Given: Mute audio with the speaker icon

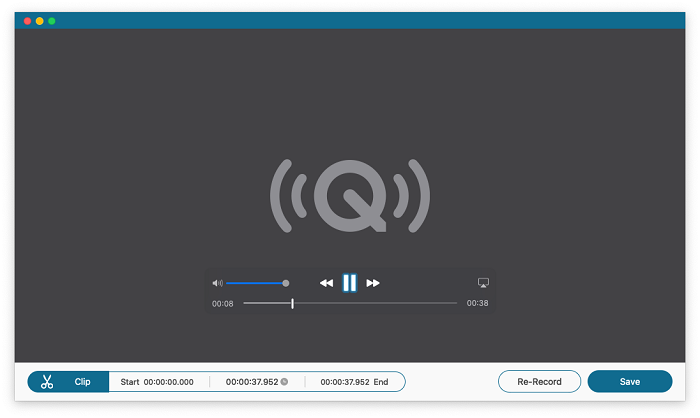Looking at the screenshot, I should click(x=217, y=283).
